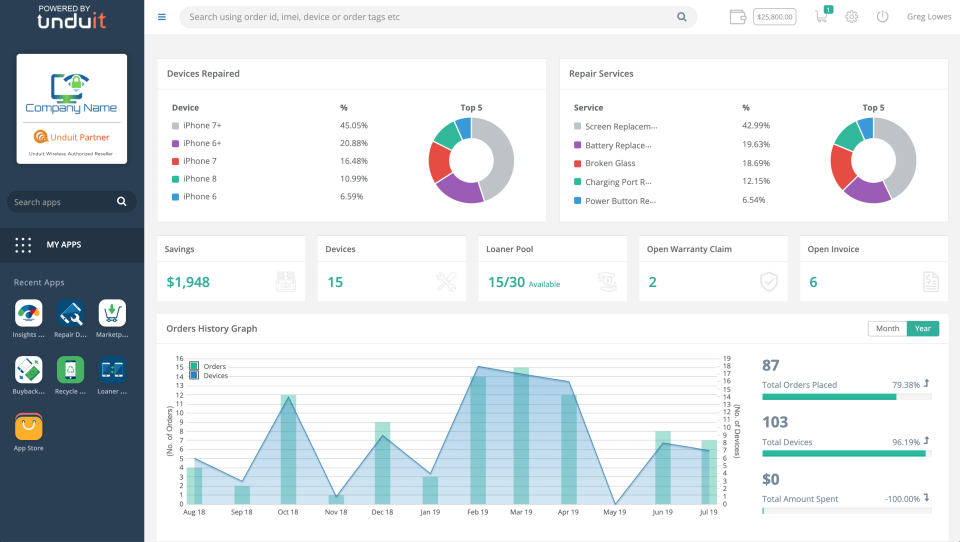
Task: Open the Buyback app icon
Action: pyautogui.click(x=29, y=370)
